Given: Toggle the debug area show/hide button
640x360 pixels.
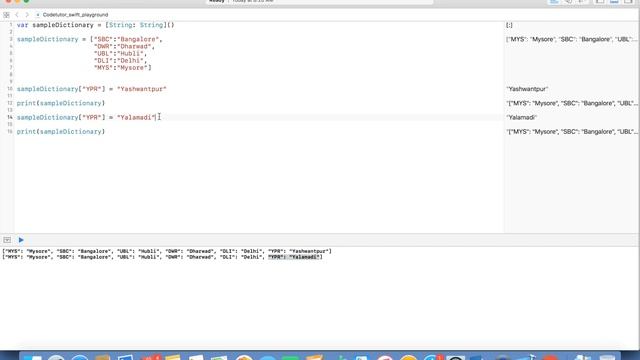Looking at the screenshot, I should (x=7, y=240).
